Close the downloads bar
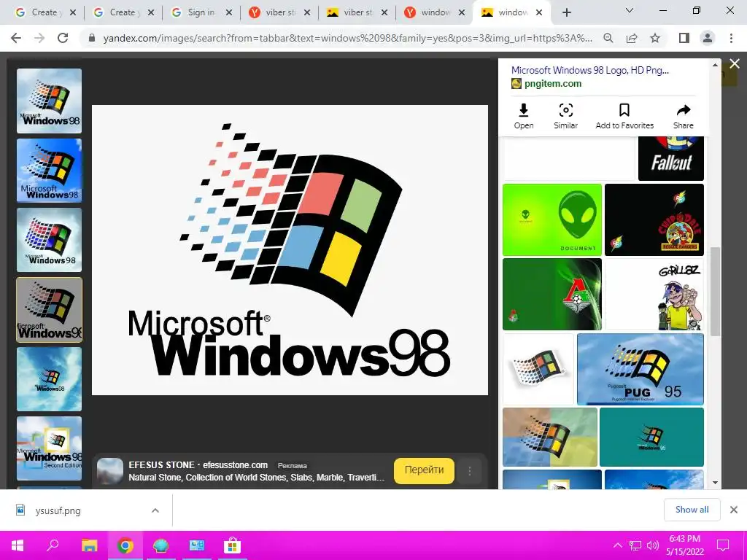The height and width of the screenshot is (560, 747). (x=734, y=510)
